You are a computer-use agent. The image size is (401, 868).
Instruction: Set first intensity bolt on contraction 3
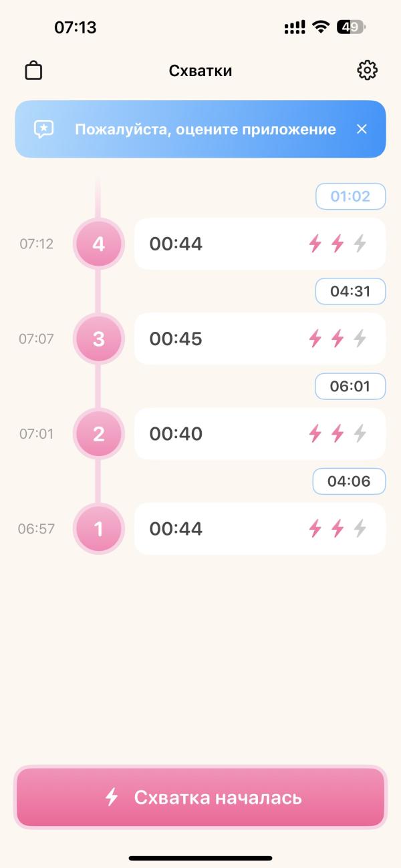pos(315,339)
